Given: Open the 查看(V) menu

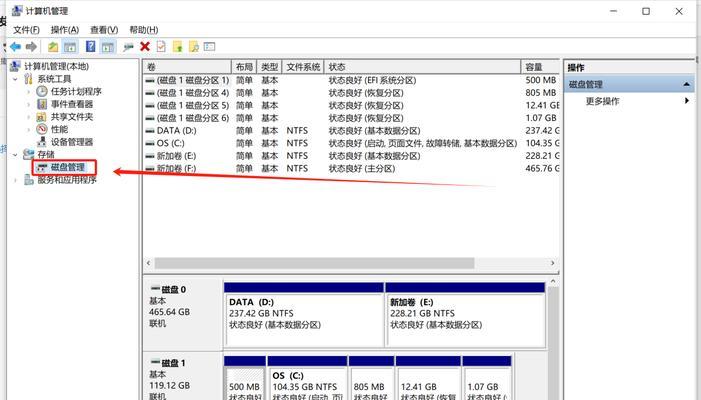Looking at the screenshot, I should [104, 30].
